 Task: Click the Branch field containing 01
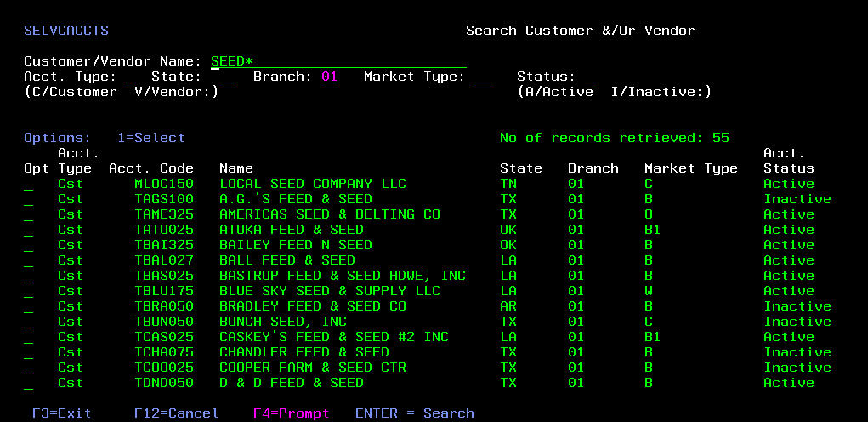(x=330, y=77)
